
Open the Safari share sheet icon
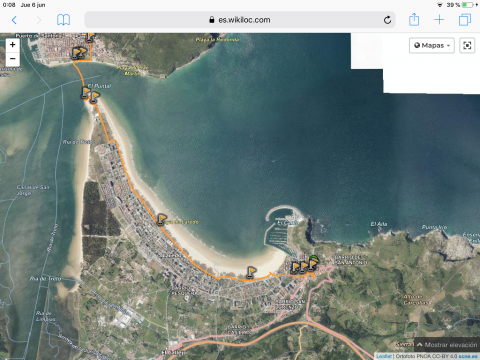[x=414, y=19]
